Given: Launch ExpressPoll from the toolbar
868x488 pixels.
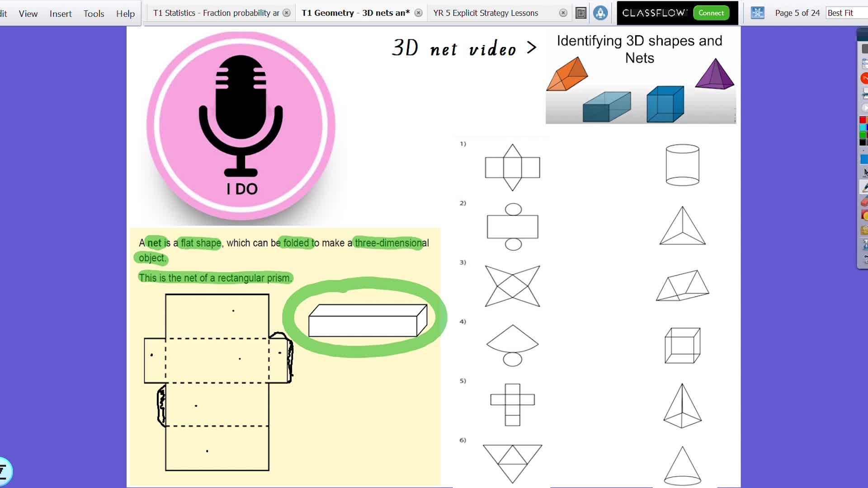Looking at the screenshot, I should click(x=863, y=77).
